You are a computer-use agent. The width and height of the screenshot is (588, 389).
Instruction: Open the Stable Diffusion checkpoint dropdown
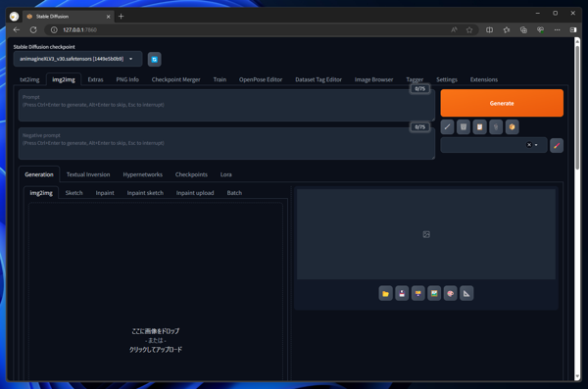77,59
